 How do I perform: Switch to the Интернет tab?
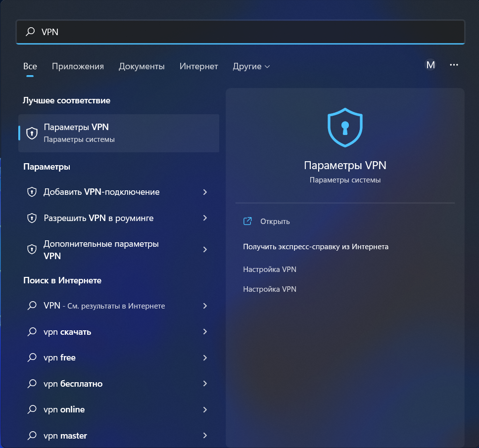pos(198,66)
